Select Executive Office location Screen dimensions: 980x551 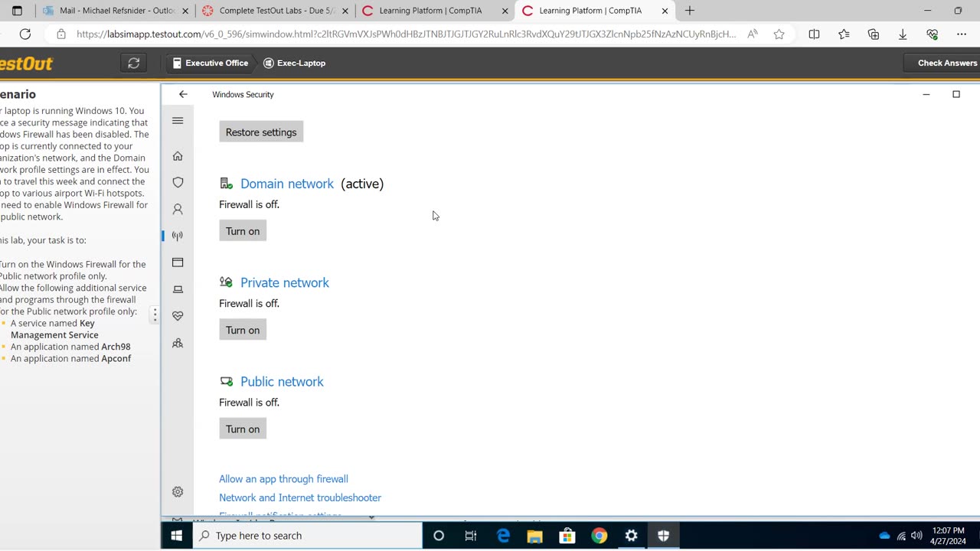tap(211, 64)
